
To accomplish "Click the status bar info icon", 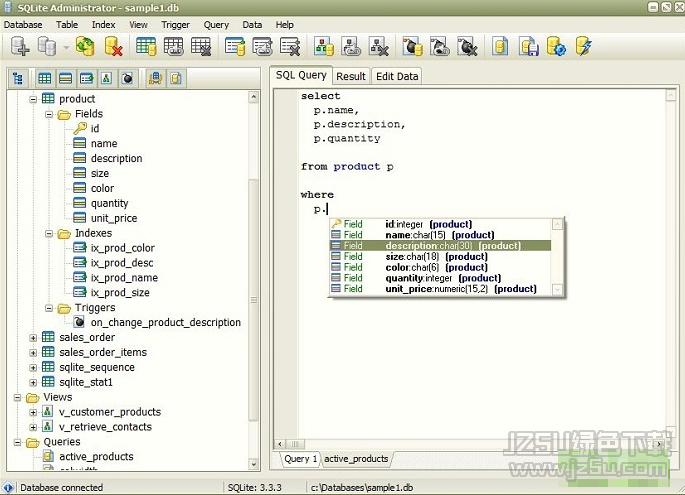I will (8, 488).
